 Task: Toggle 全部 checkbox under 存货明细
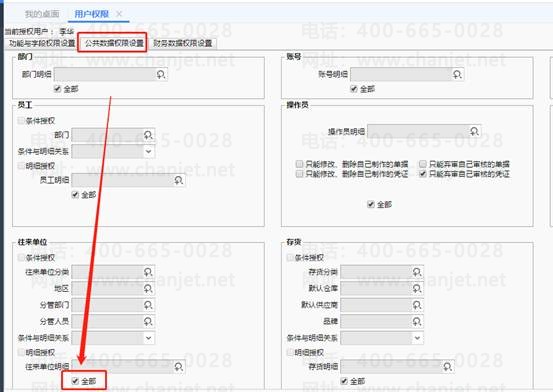pos(344,381)
